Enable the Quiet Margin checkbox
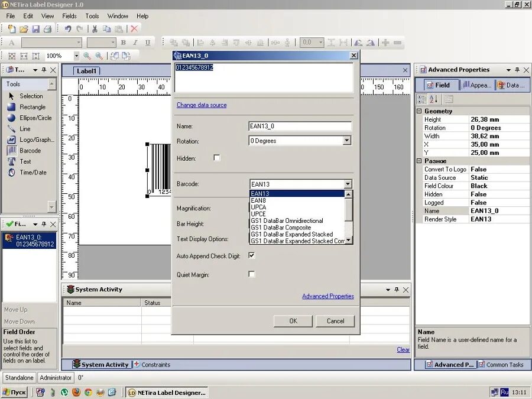 click(x=251, y=274)
